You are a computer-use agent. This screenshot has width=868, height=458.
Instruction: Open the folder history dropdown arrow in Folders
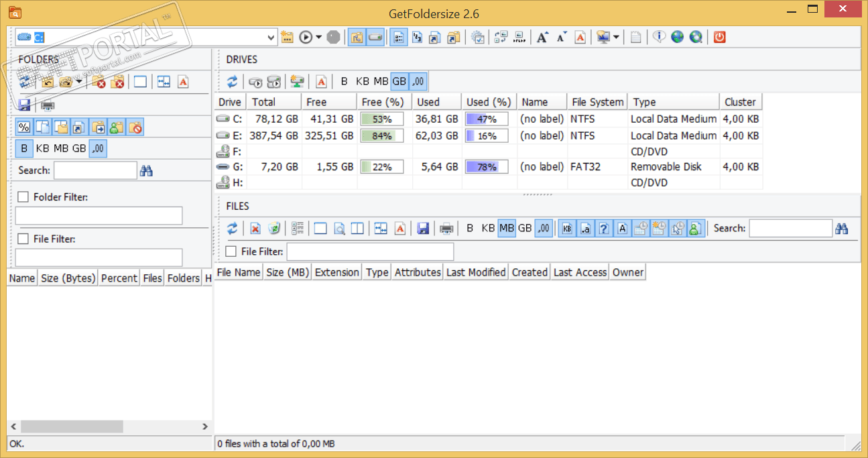(x=79, y=82)
